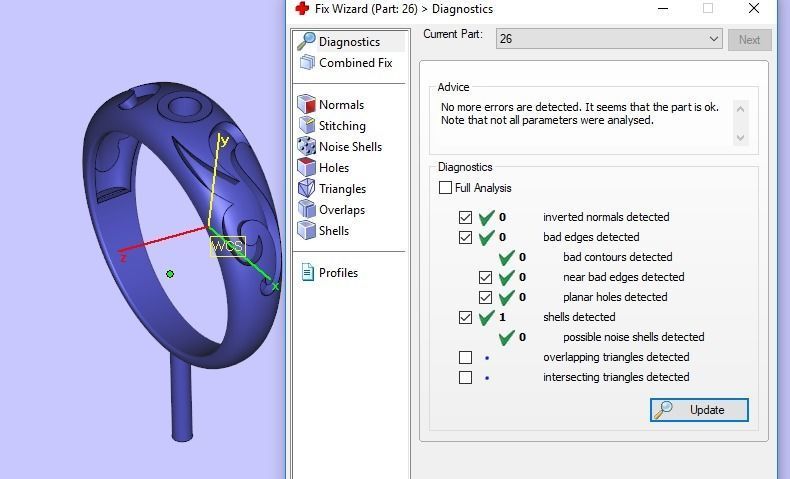Viewport: 790px width, 479px height.
Task: Open the Profiles page label
Action: point(338,272)
